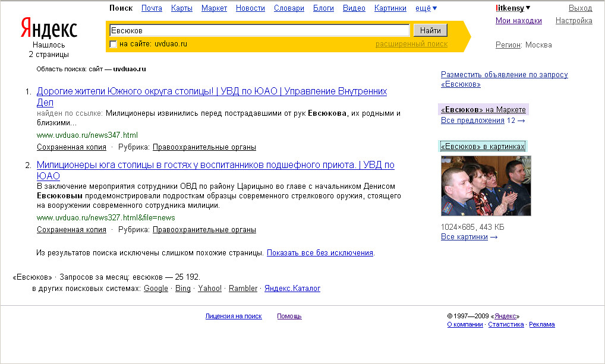Click the www.uvduao.ru/news347.html address
This screenshot has width=605, height=364.
87,135
